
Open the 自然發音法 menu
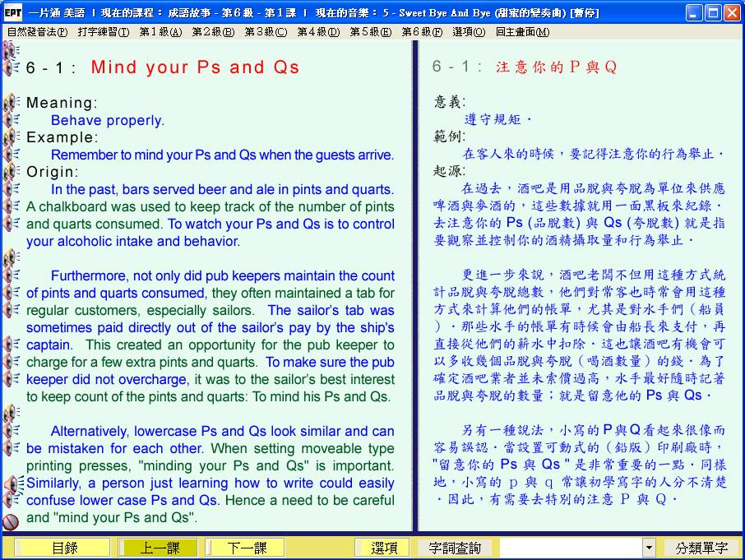(37, 32)
